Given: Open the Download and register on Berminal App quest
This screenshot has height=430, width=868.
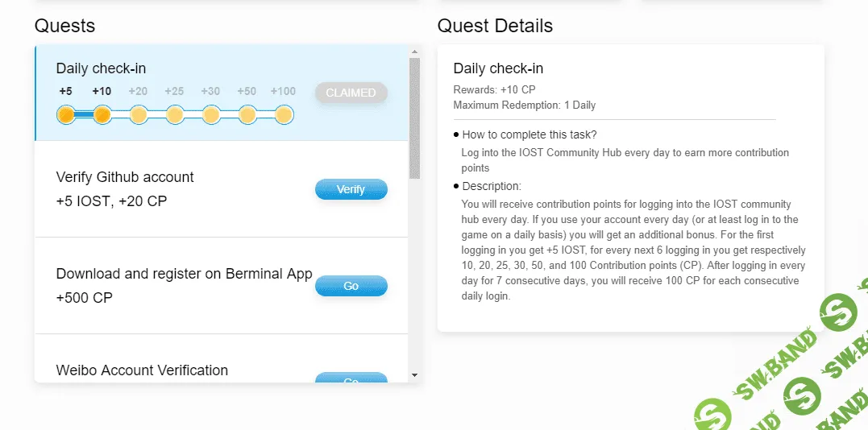Looking at the screenshot, I should point(184,274).
